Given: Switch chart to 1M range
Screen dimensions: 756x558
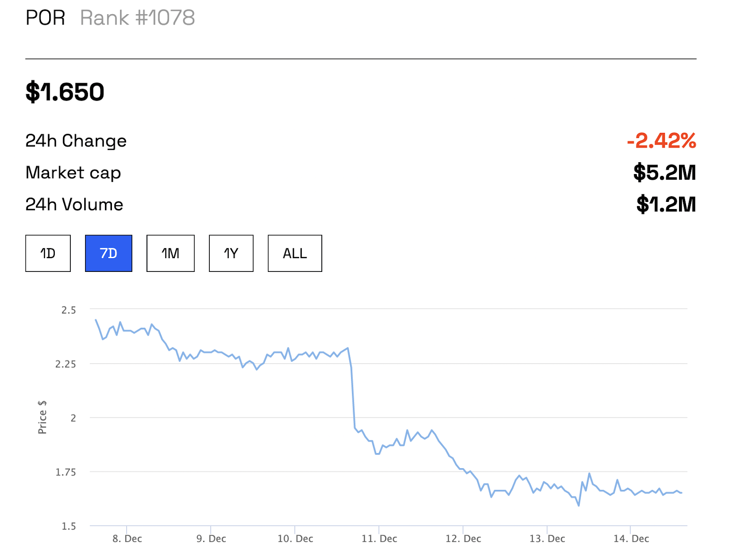Looking at the screenshot, I should pyautogui.click(x=171, y=253).
